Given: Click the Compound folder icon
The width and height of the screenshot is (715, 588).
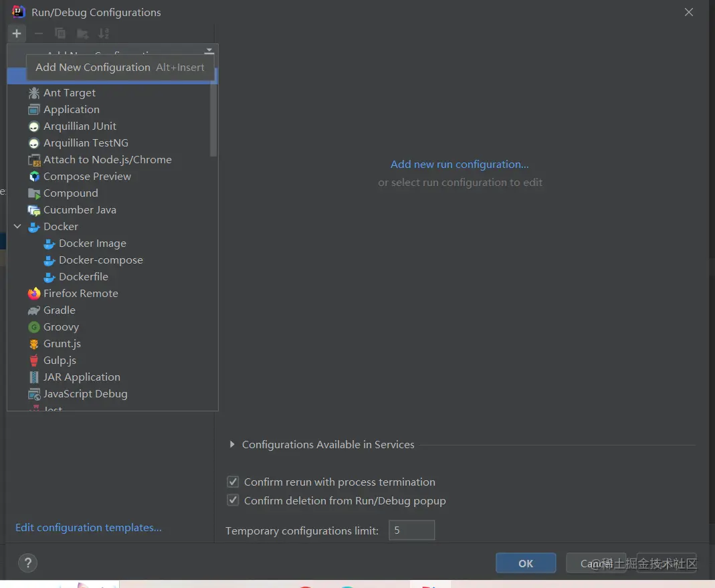Looking at the screenshot, I should coord(34,193).
